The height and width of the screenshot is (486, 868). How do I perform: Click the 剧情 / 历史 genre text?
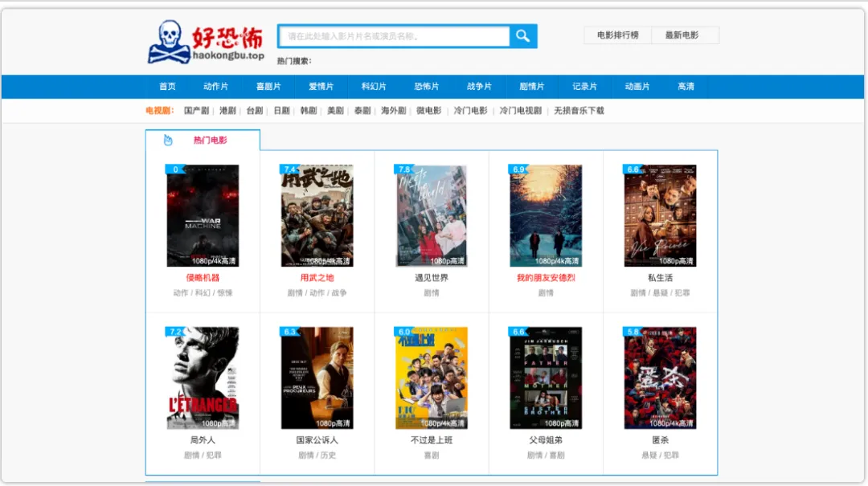317,455
